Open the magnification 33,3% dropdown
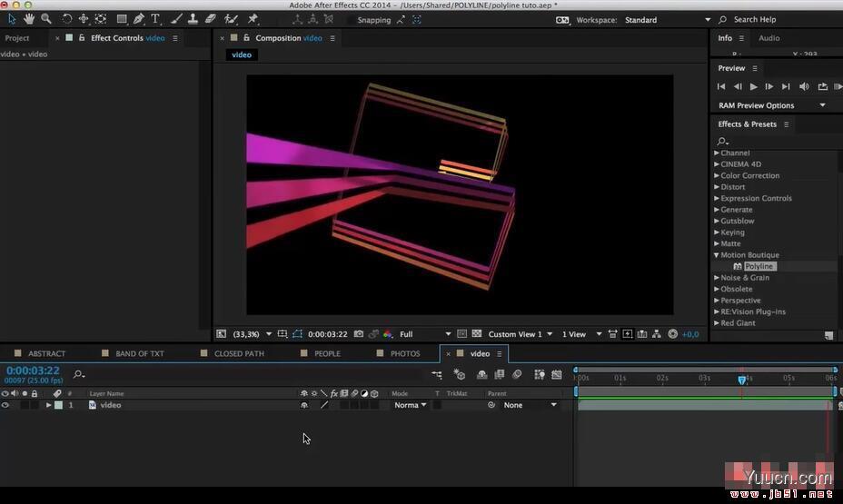The height and width of the screenshot is (504, 843). point(252,334)
